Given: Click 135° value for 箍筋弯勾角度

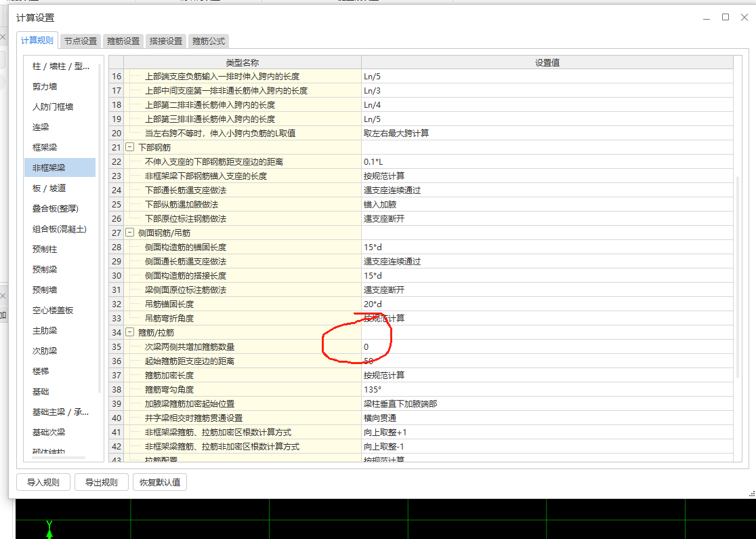Looking at the screenshot, I should tap(547, 389).
